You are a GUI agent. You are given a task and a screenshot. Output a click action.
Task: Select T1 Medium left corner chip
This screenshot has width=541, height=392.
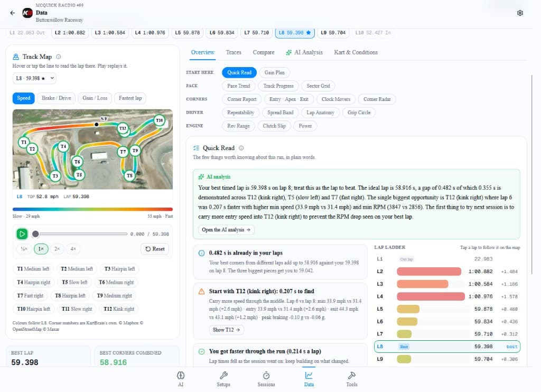click(x=33, y=269)
